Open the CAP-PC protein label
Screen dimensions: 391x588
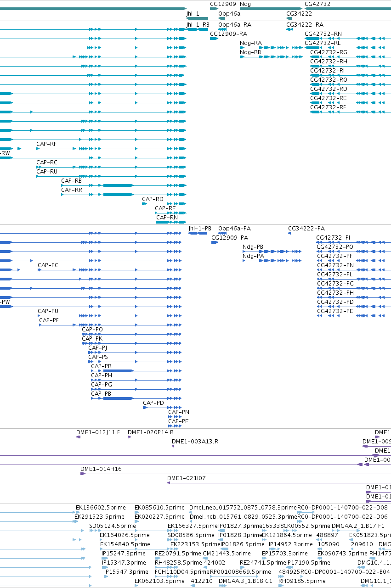pyautogui.click(x=48, y=265)
